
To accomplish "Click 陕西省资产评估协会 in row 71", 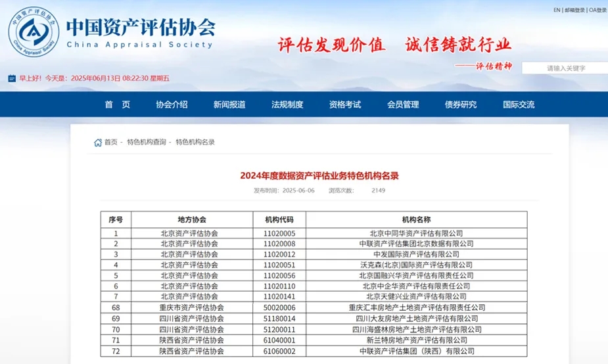I will [x=191, y=340].
